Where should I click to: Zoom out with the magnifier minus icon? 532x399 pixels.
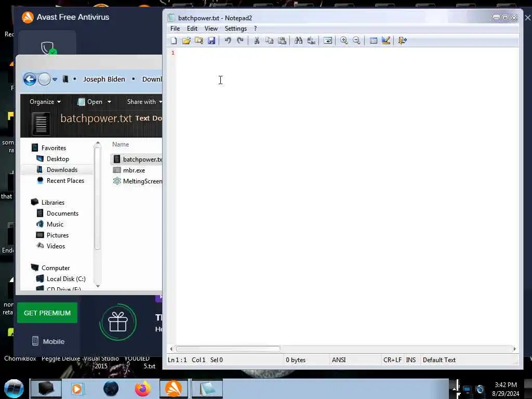click(x=356, y=41)
